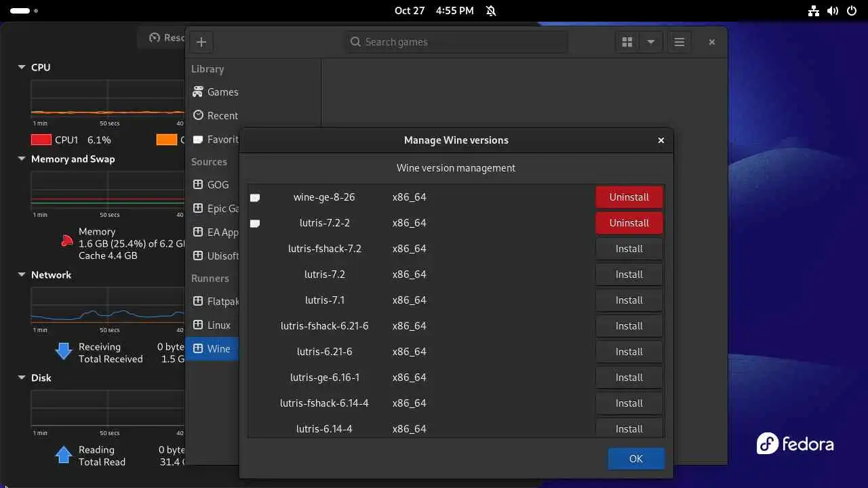Select Games in the Library sidebar
Image resolution: width=868 pixels, height=488 pixels.
click(x=253, y=92)
